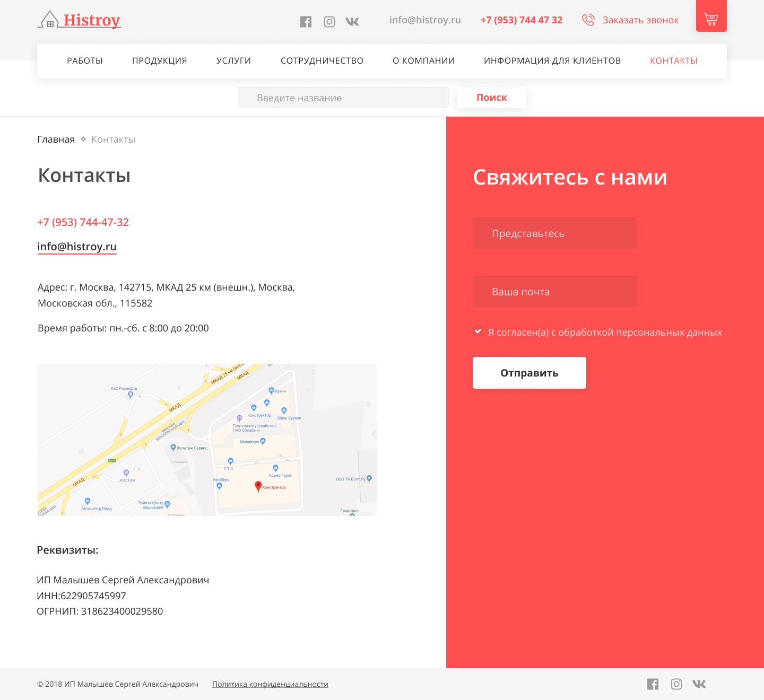Image resolution: width=764 pixels, height=700 pixels.
Task: Submit the form with Отправить
Action: coord(529,373)
